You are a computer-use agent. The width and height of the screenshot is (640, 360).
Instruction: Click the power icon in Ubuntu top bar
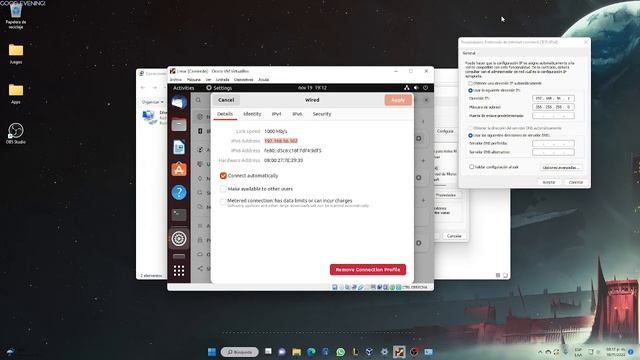click(x=425, y=88)
